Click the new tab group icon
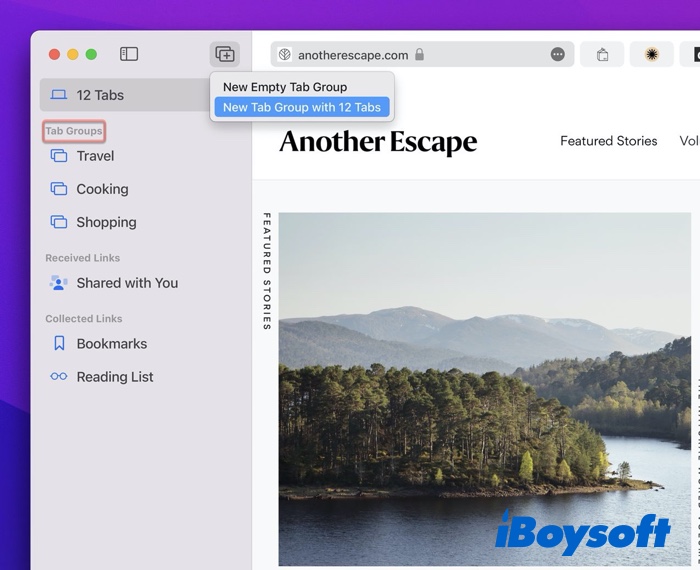 point(225,54)
